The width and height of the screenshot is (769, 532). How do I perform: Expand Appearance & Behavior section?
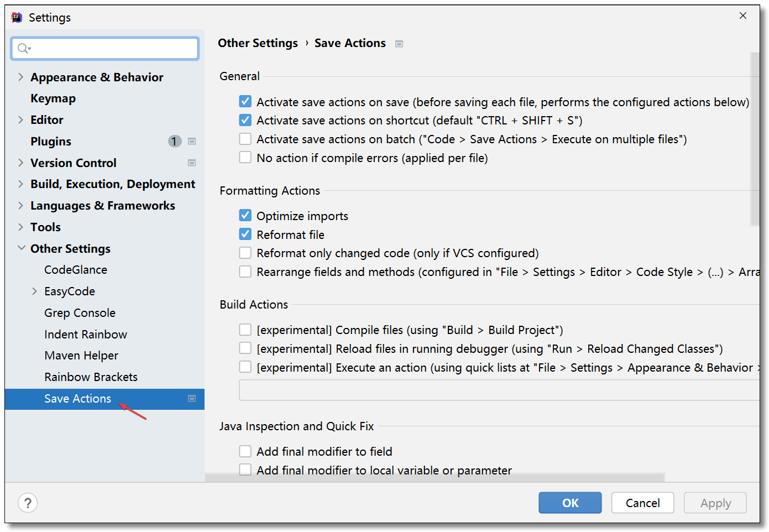[20, 77]
